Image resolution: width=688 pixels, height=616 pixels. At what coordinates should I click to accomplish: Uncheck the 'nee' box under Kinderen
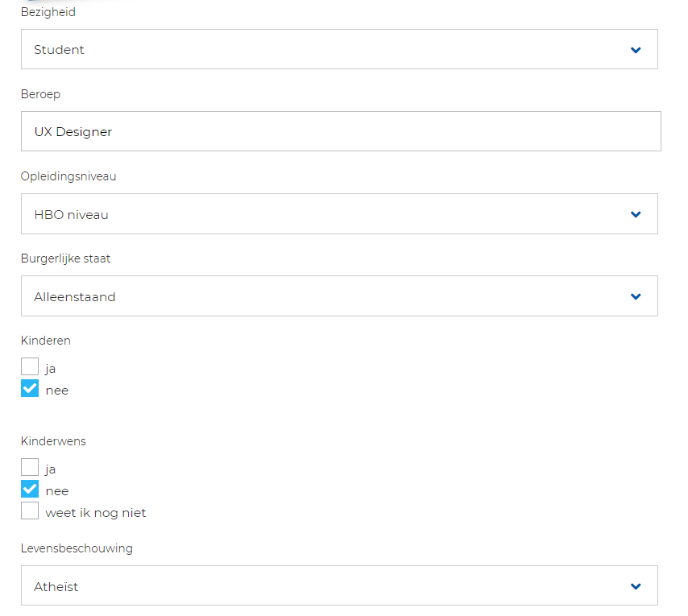(30, 388)
